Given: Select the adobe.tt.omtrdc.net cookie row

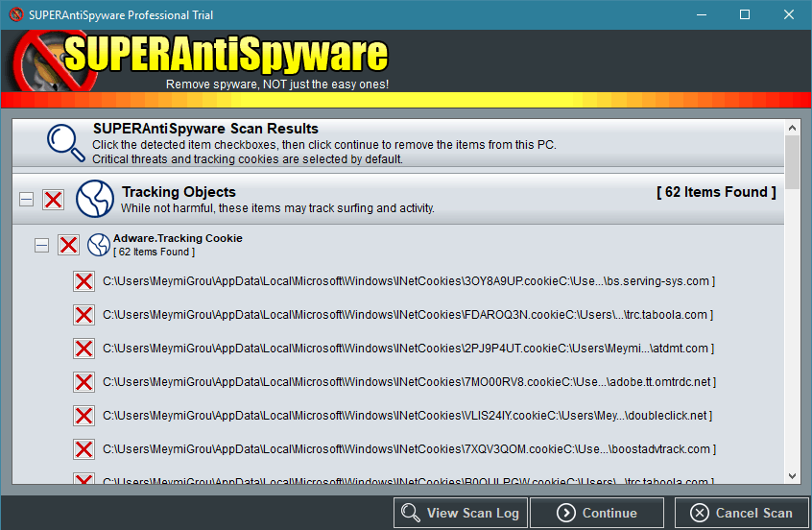Looking at the screenshot, I should point(408,382).
